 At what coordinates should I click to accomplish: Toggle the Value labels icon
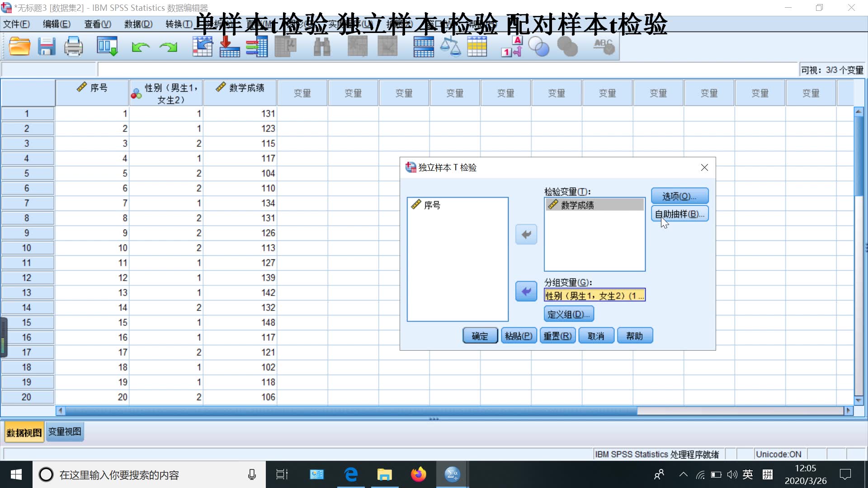[x=512, y=47]
